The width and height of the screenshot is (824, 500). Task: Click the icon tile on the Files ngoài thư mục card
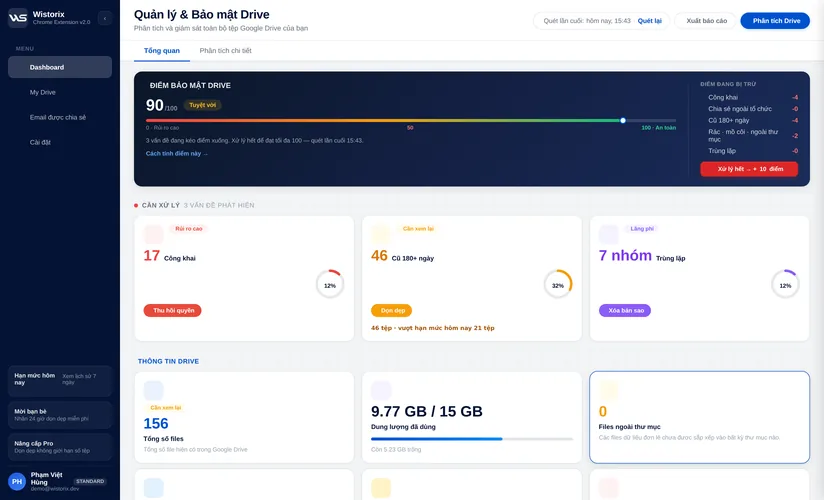point(609,391)
